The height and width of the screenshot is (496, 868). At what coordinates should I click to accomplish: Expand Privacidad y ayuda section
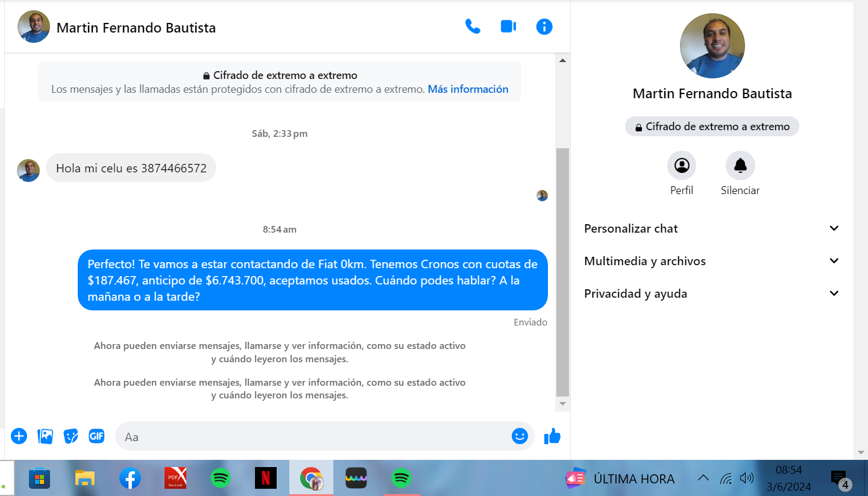[712, 294]
